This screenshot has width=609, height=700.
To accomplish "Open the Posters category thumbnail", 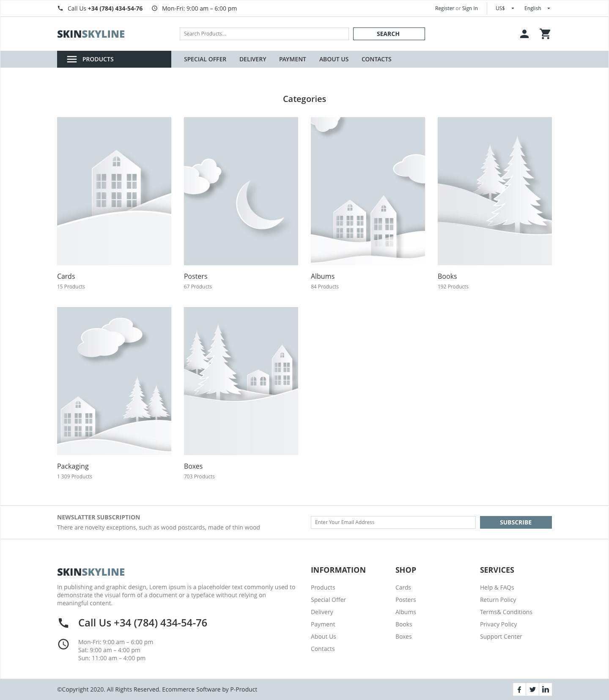I will pos(241,191).
